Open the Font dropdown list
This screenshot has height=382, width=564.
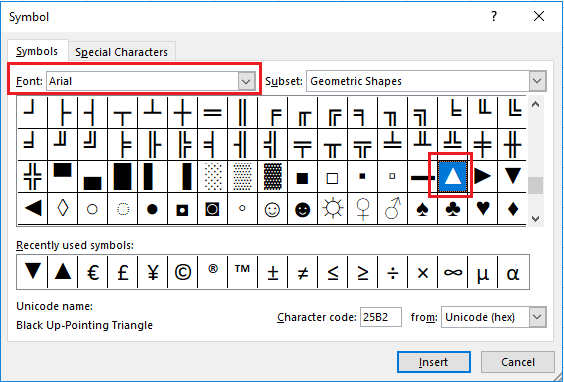tap(246, 81)
